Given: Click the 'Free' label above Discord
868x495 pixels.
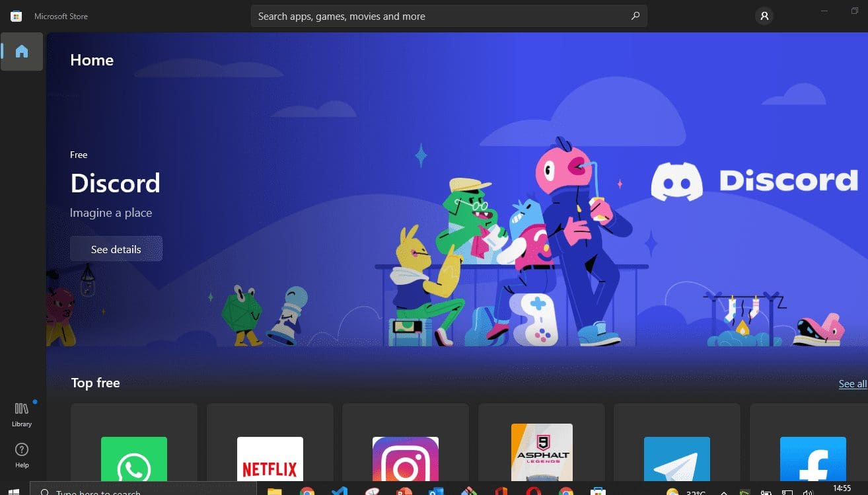Looking at the screenshot, I should click(x=79, y=155).
